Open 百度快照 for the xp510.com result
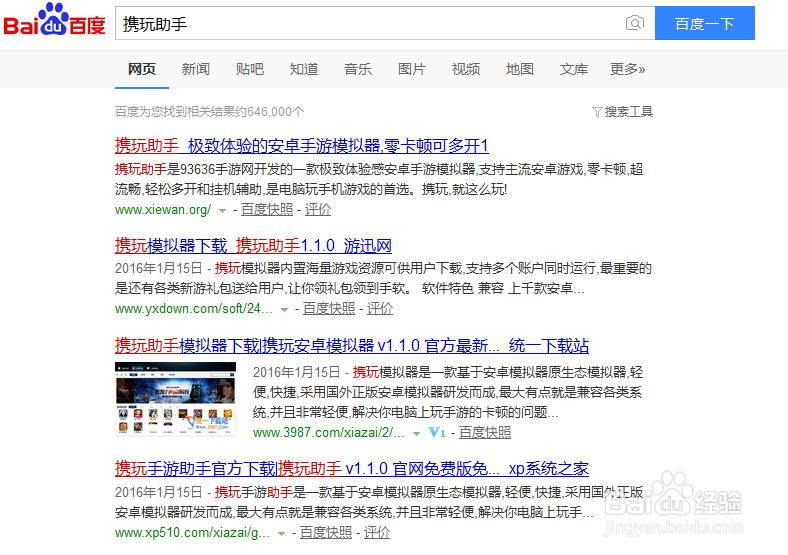The width and height of the screenshot is (788, 555). [x=326, y=533]
